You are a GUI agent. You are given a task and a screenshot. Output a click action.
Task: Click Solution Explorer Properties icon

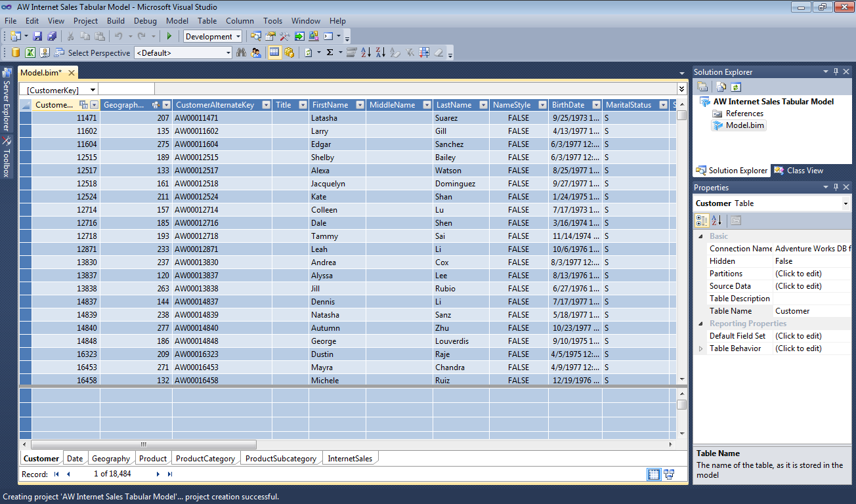coord(702,87)
